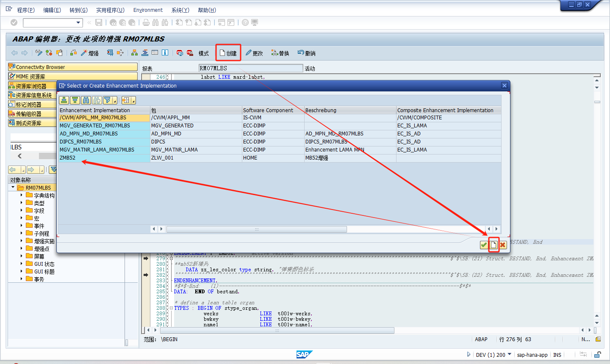Screen dimensions: 610x364
Task: Click the red STOP breakpoint icon
Action: tap(180, 52)
